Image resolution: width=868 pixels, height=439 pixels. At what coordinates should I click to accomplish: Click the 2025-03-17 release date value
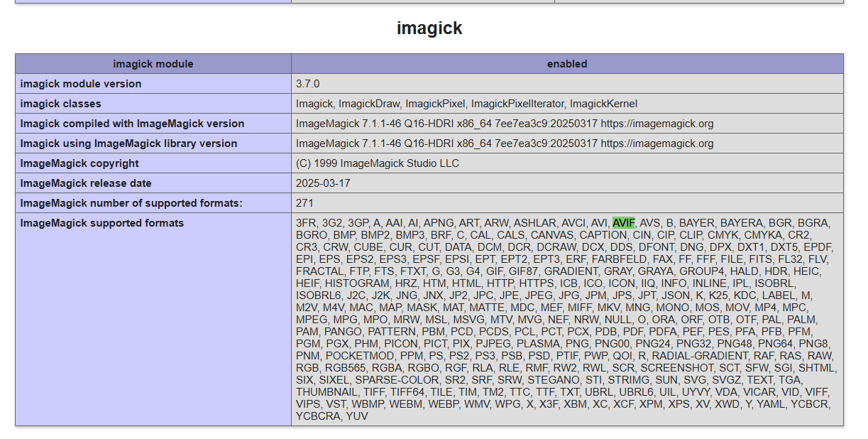(x=323, y=183)
